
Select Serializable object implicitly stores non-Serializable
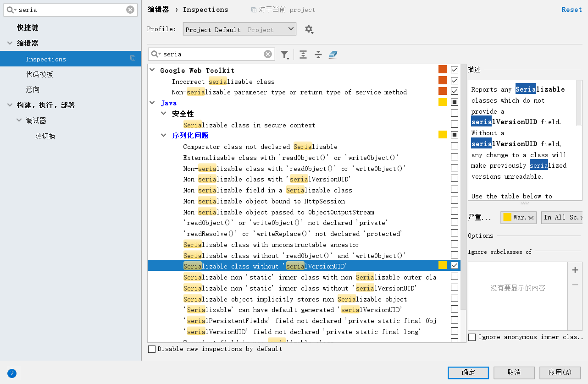[x=295, y=299]
